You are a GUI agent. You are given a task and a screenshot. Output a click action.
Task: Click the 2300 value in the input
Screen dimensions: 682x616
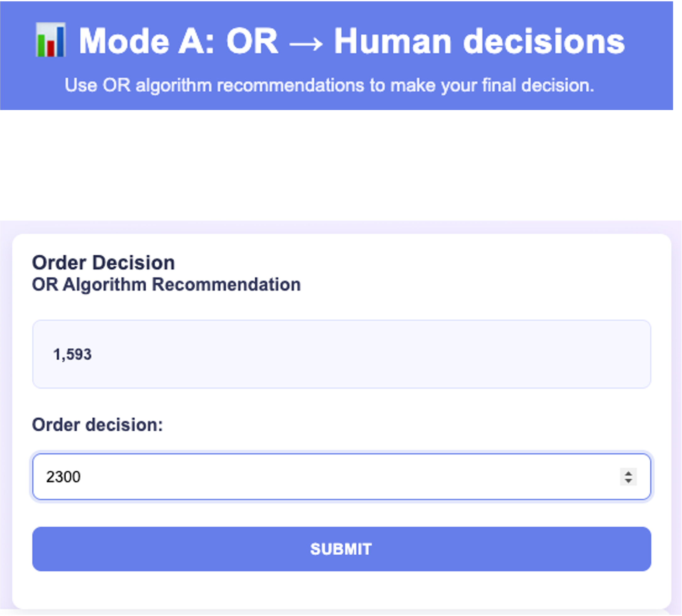click(x=63, y=477)
